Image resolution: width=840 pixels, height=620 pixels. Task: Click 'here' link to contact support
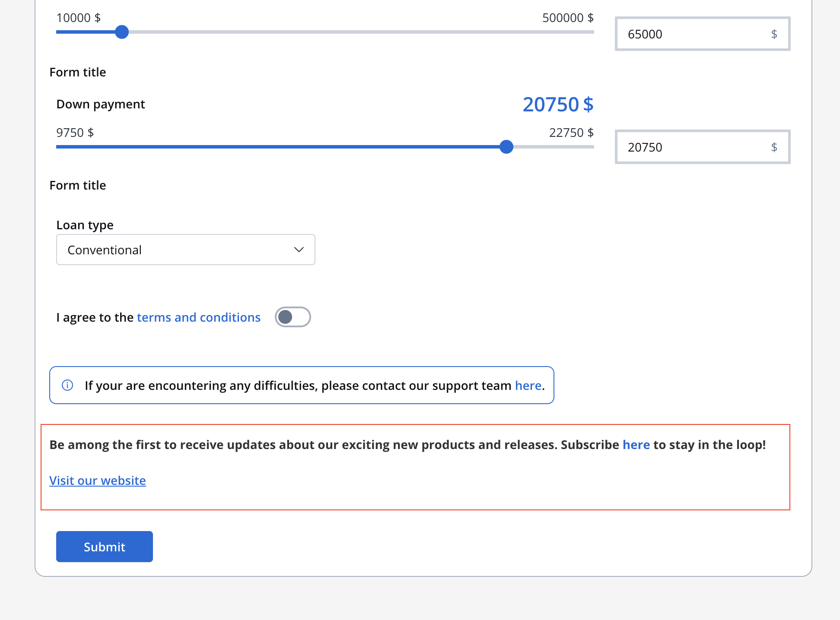(528, 386)
